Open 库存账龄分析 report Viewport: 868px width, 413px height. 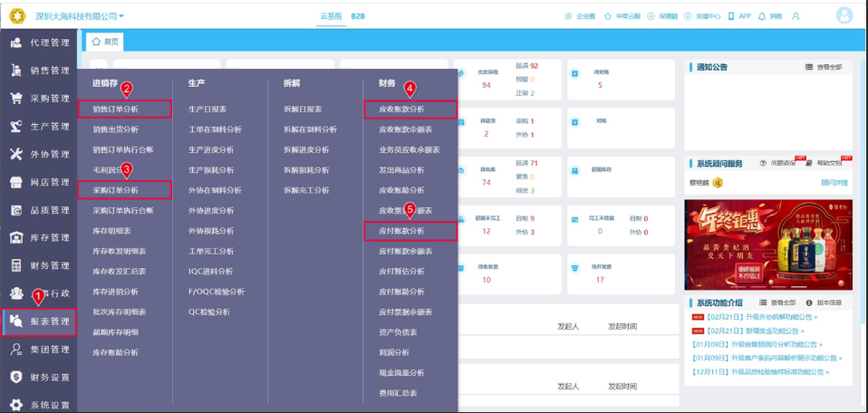point(116,352)
